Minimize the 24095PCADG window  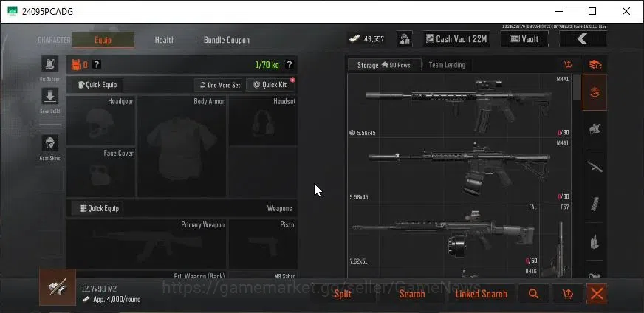point(558,11)
